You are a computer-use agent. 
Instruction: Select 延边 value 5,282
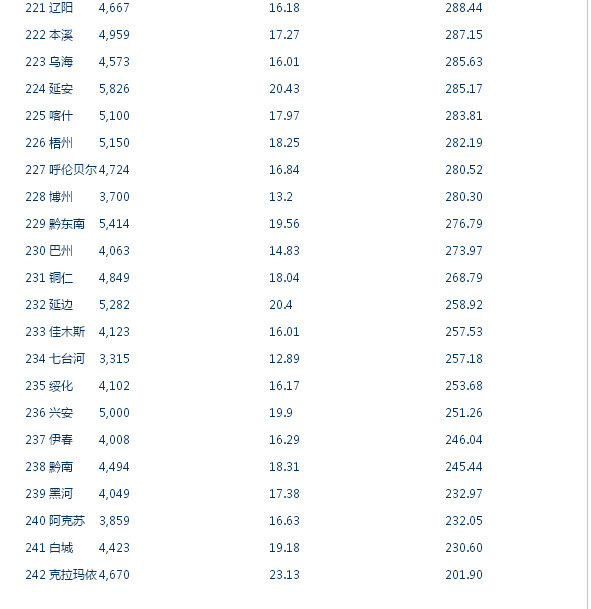click(x=114, y=305)
